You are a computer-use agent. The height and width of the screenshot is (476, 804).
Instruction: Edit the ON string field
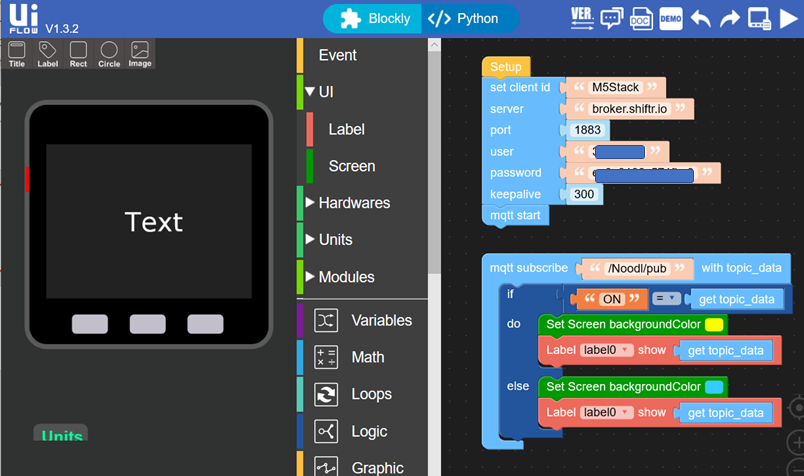[x=612, y=299]
